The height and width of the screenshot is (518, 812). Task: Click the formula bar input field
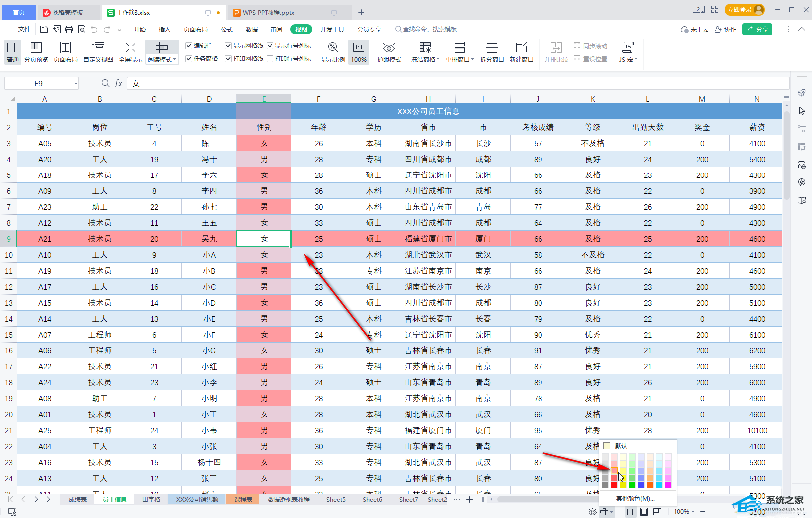(x=448, y=84)
